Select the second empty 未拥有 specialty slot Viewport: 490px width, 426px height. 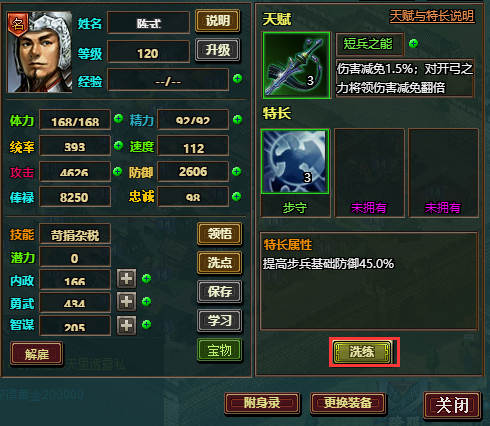tap(443, 173)
